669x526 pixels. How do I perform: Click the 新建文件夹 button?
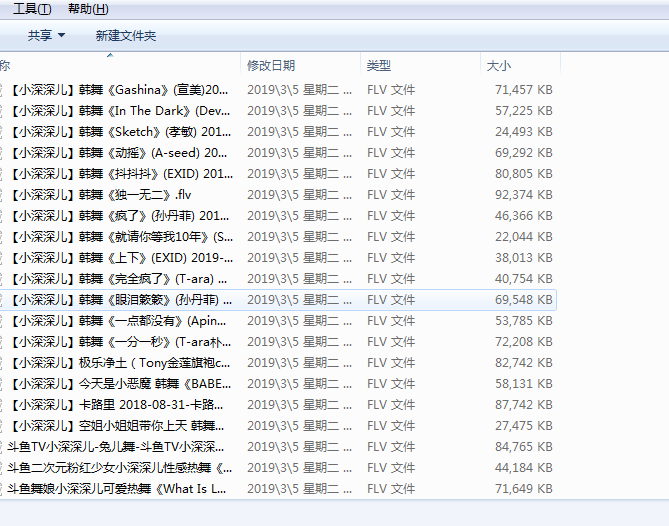126,36
